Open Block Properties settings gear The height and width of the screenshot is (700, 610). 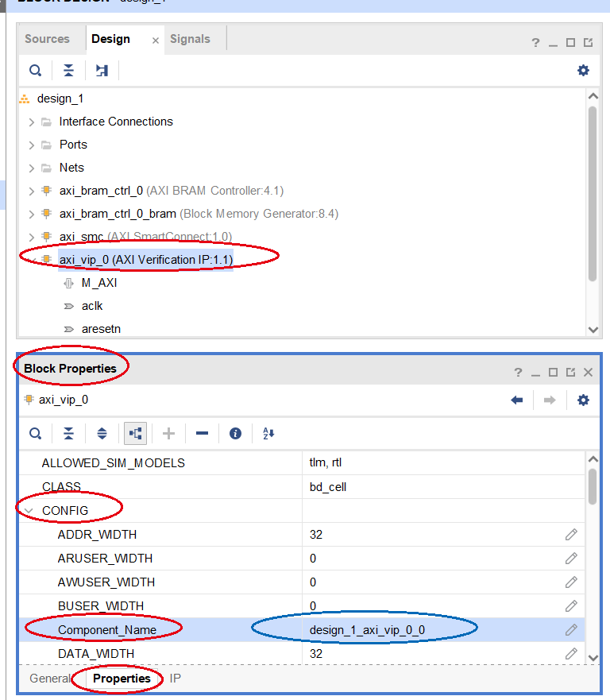coord(583,400)
